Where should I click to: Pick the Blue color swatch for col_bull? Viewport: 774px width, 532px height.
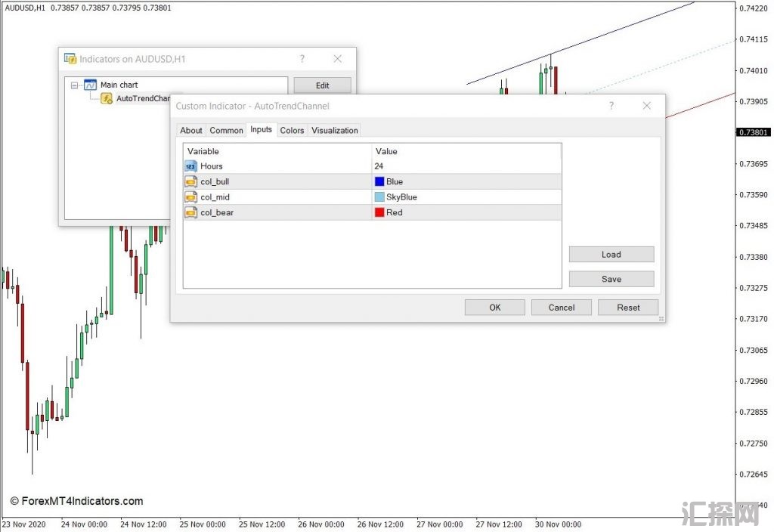[x=379, y=181]
